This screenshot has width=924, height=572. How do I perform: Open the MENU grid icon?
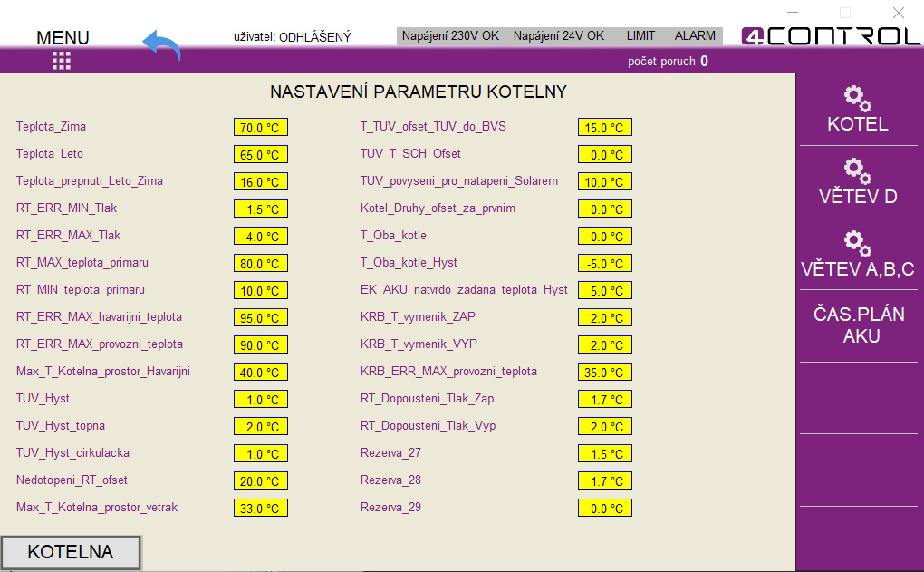coord(62,60)
